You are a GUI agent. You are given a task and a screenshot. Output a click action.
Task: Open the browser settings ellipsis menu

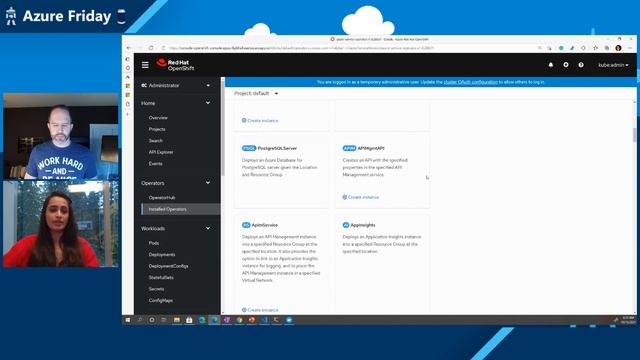point(630,48)
